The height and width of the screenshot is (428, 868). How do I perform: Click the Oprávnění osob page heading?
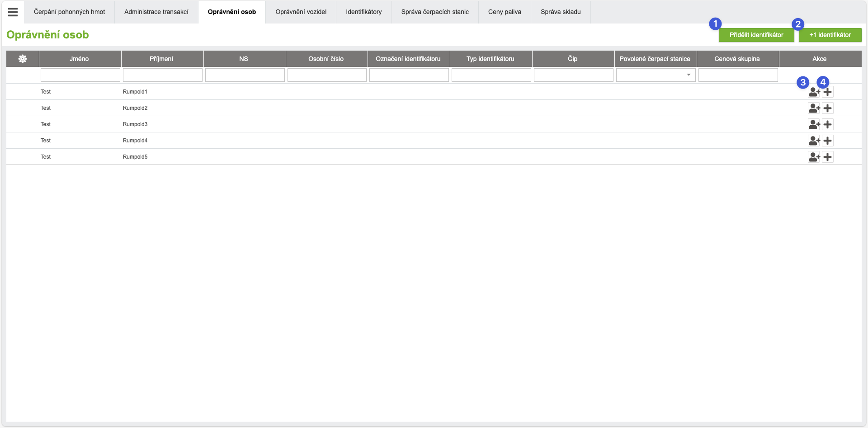pos(47,35)
